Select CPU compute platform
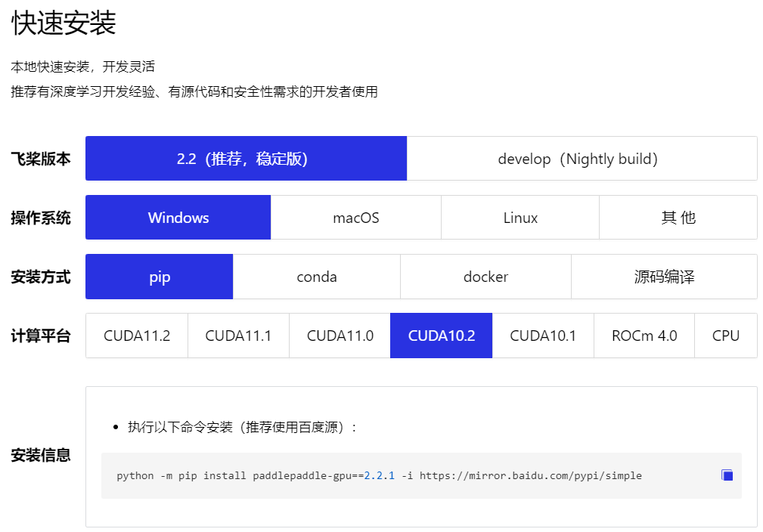Screen dimensions: 763x532 point(725,336)
